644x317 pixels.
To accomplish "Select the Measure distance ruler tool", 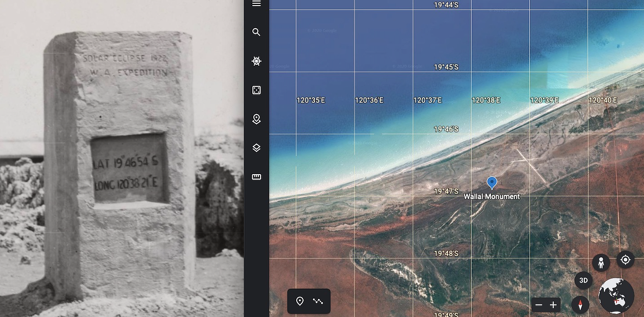I will [256, 177].
